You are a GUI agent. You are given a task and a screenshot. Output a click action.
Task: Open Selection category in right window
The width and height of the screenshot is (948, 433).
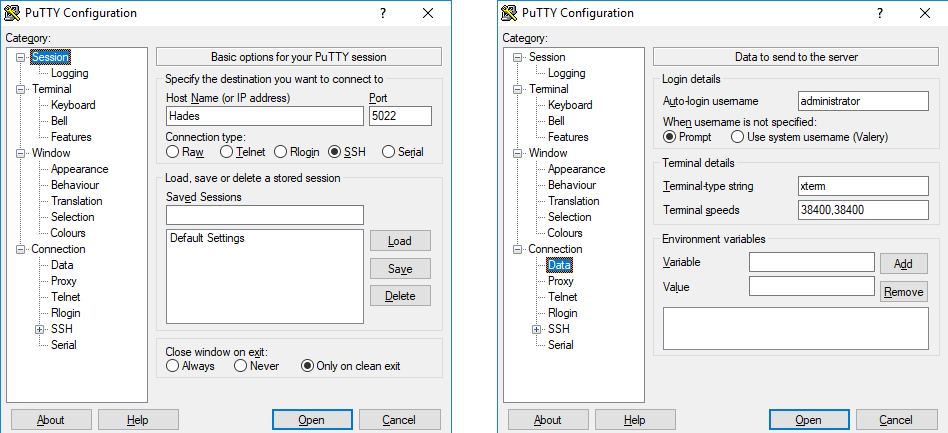tap(570, 217)
